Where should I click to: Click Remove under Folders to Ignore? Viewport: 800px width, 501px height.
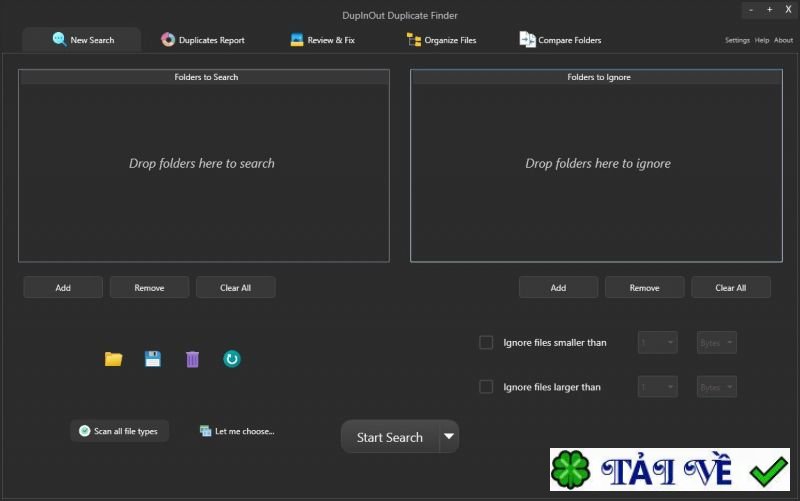[644, 288]
